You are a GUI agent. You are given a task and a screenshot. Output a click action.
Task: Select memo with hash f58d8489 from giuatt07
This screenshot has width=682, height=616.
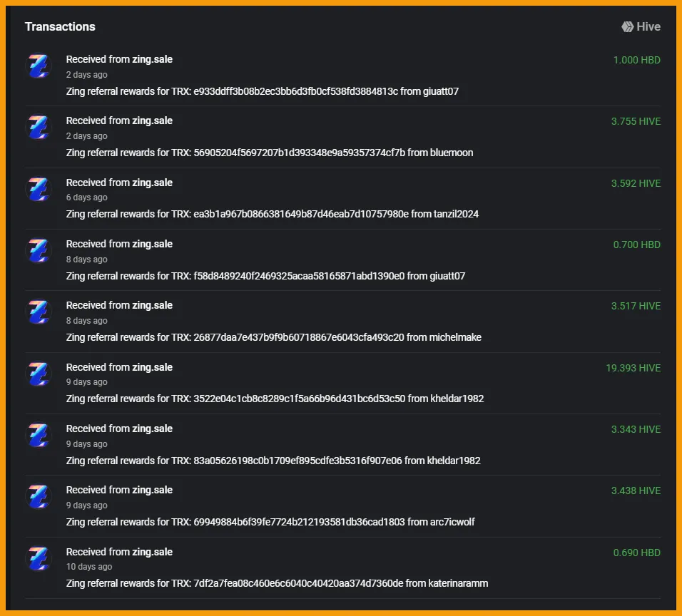[266, 277]
